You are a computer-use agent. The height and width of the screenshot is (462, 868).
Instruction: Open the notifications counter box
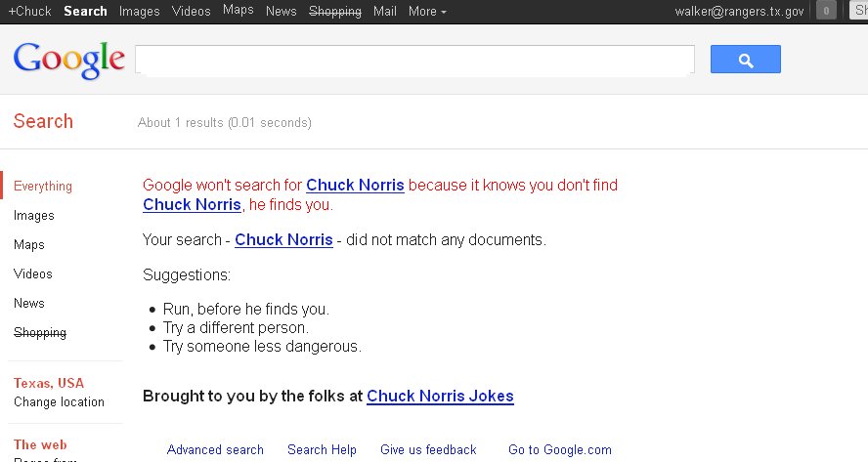pyautogui.click(x=826, y=12)
